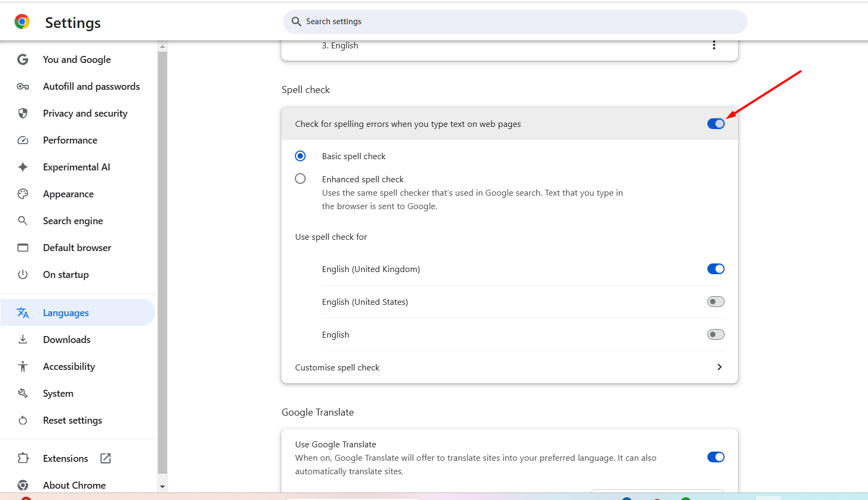Go to Autofill and passwords
Image resolution: width=868 pixels, height=500 pixels.
[77, 87]
